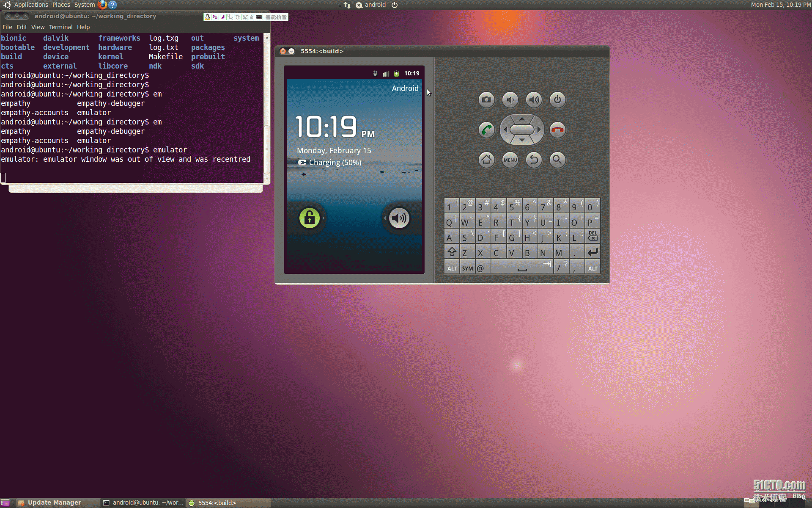Click the D-pad down arrow
Image resolution: width=812 pixels, height=508 pixels.
pos(522,140)
